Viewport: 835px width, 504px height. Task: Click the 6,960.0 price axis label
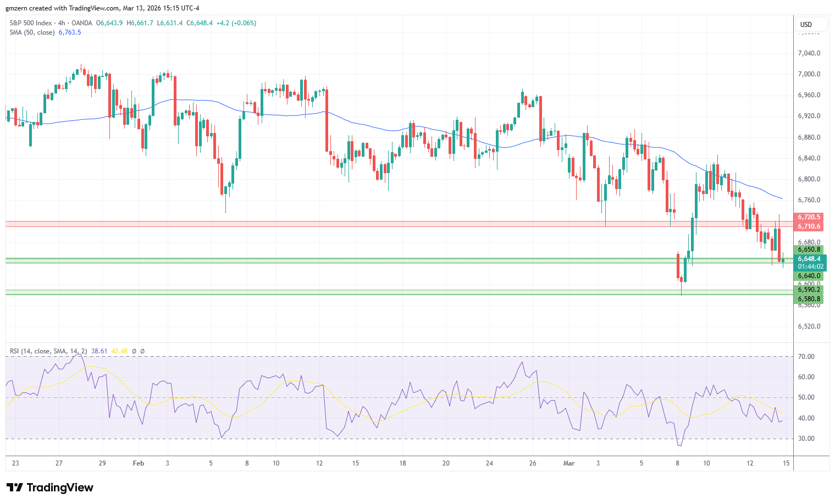(809, 95)
